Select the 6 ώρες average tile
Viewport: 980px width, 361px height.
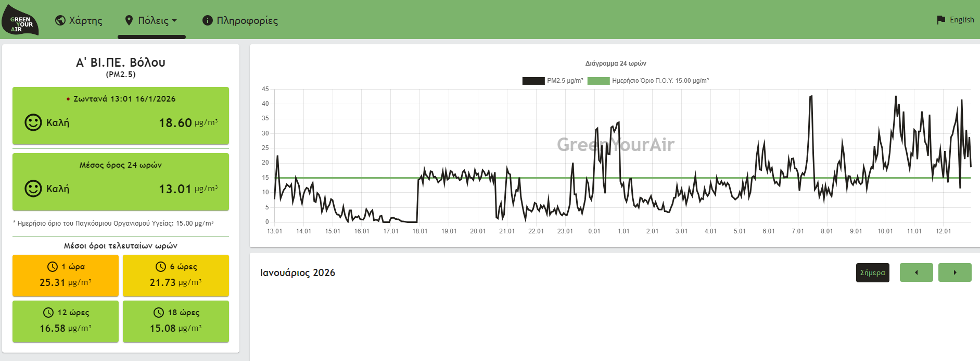click(176, 276)
